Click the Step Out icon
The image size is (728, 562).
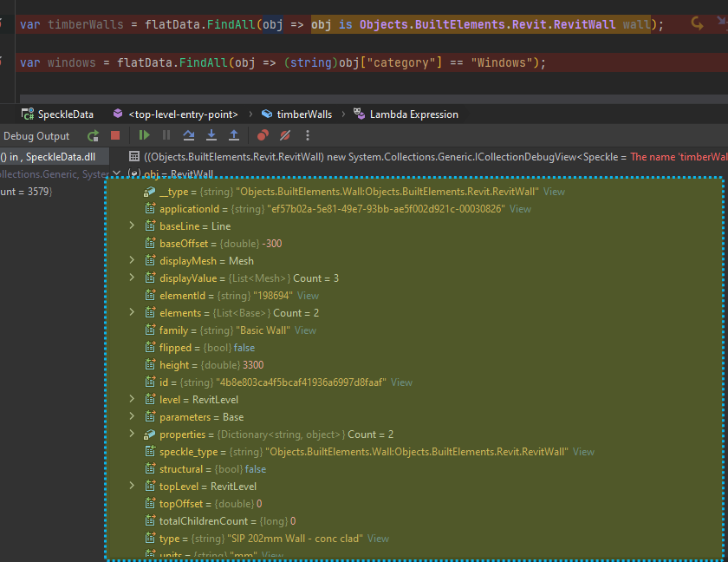click(234, 136)
